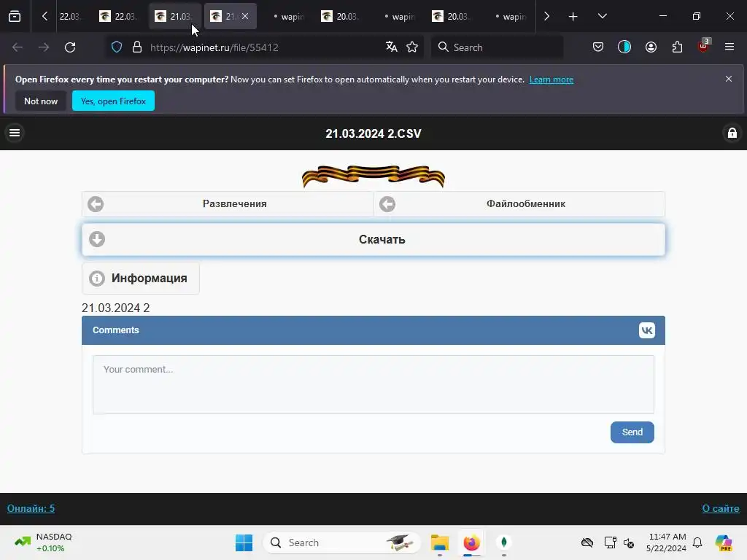Switch to the first wapin tab

(287, 16)
